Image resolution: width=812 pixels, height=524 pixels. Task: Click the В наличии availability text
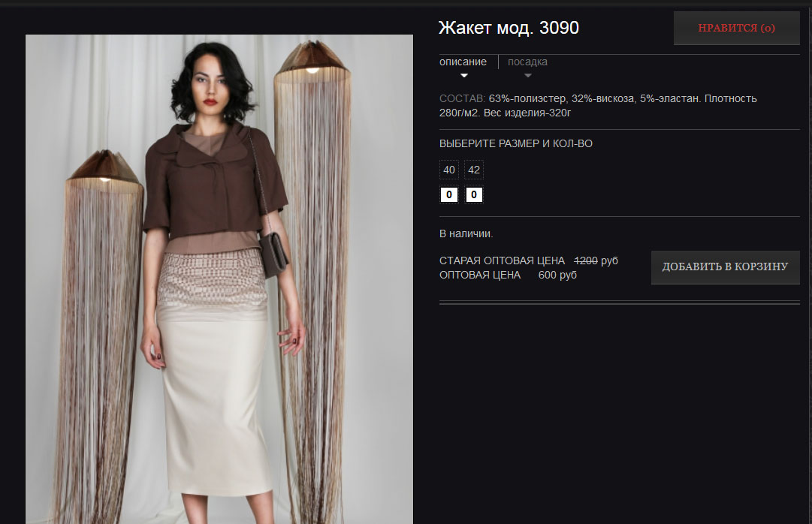pos(466,233)
